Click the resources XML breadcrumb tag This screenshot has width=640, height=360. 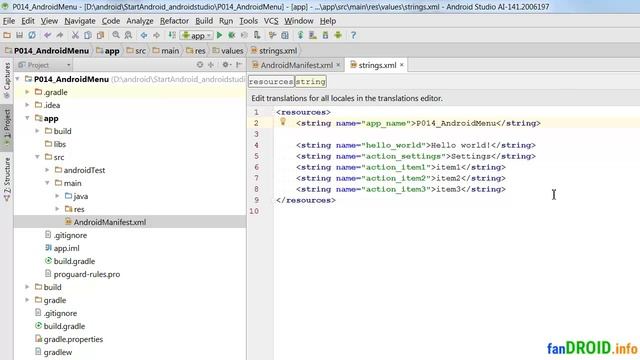click(271, 82)
